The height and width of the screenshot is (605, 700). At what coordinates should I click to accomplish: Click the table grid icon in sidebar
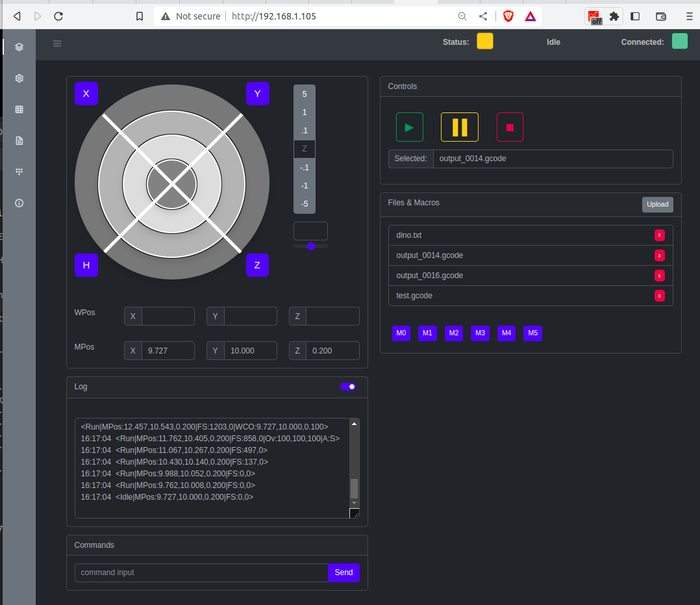(19, 109)
